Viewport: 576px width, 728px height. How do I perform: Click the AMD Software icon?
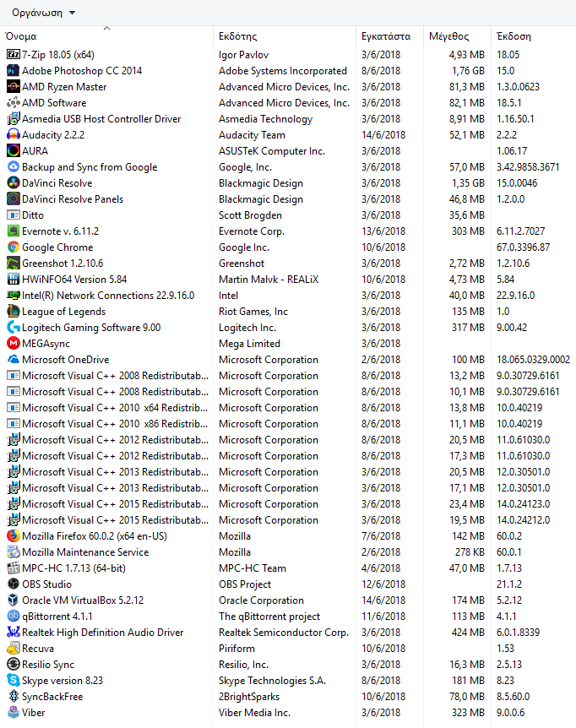[14, 102]
